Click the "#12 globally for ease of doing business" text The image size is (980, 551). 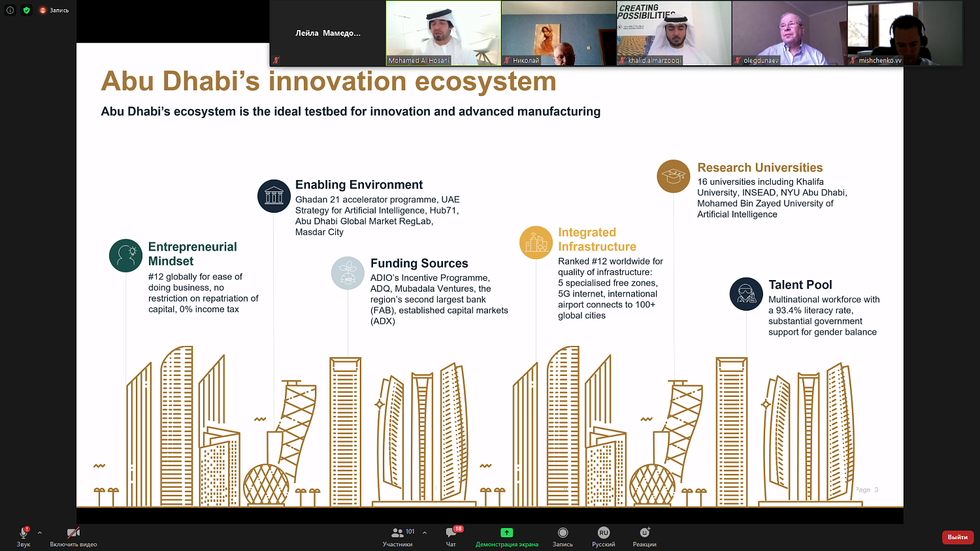coord(203,293)
